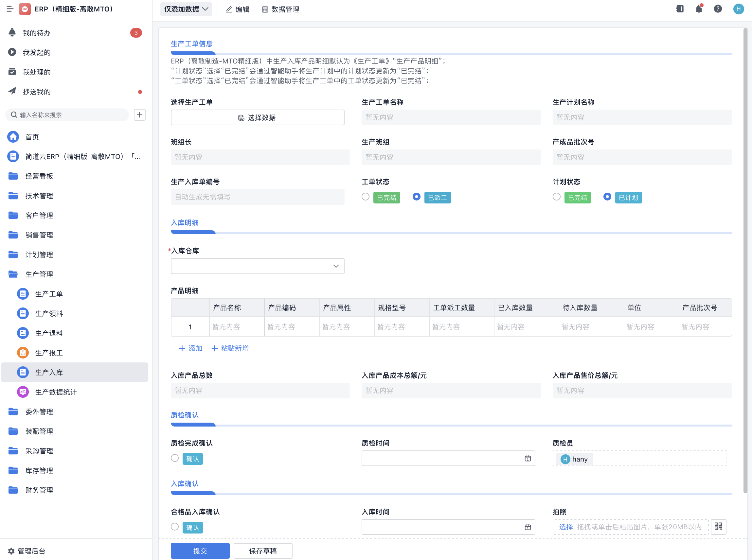Click the plus icon beside the search box
The image size is (752, 560).
click(x=139, y=115)
